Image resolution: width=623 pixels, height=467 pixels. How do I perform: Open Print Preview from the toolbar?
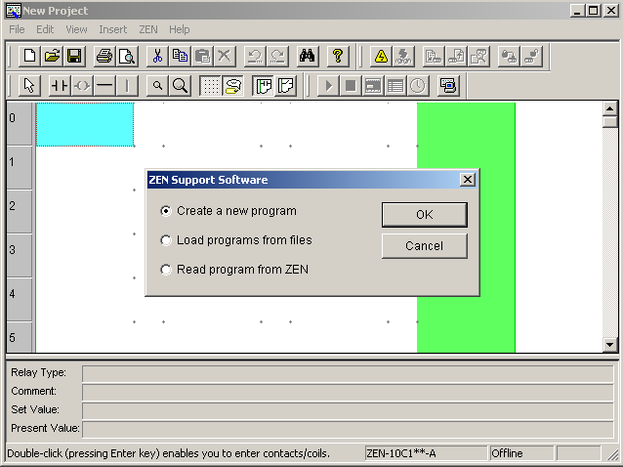[127, 56]
